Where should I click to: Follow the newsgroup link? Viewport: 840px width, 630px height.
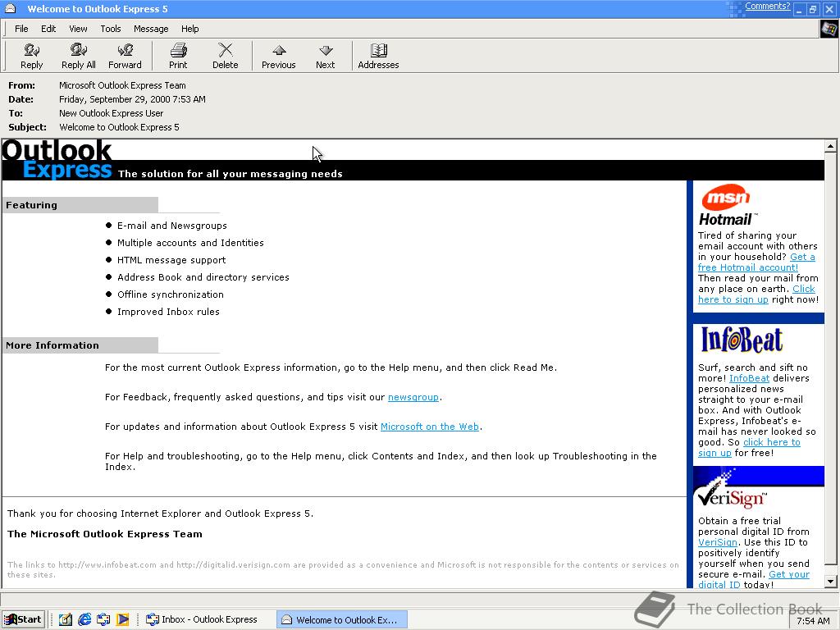413,397
